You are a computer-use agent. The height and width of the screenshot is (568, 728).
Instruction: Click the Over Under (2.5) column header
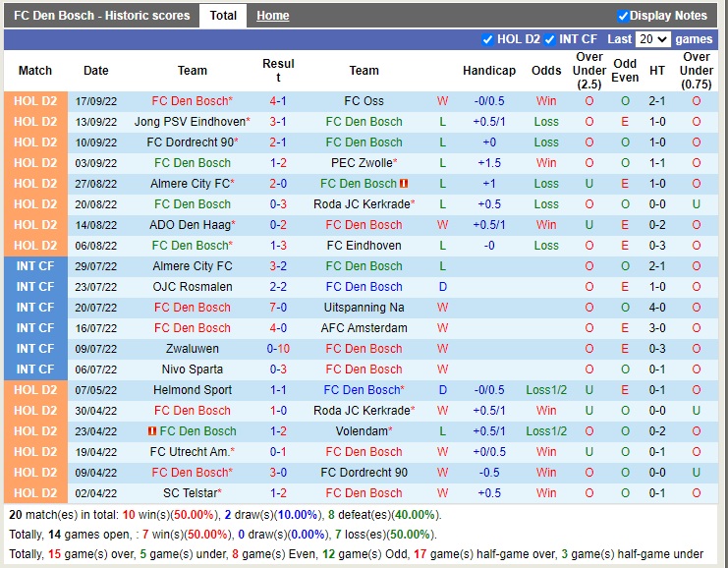589,71
